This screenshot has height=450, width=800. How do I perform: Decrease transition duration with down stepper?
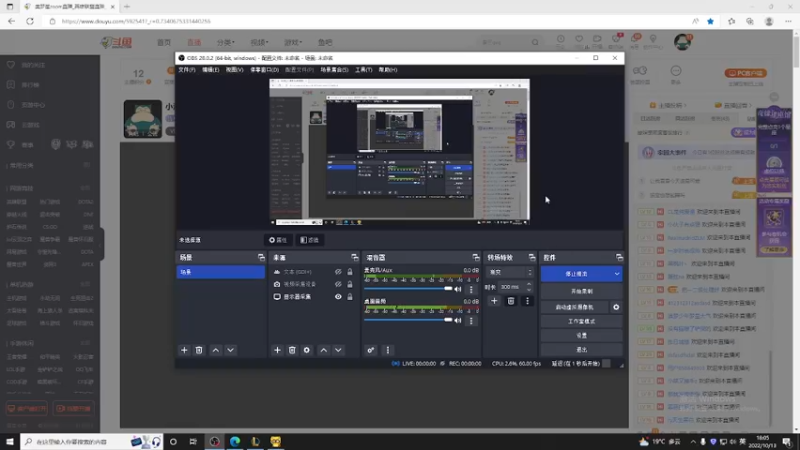tap(529, 289)
